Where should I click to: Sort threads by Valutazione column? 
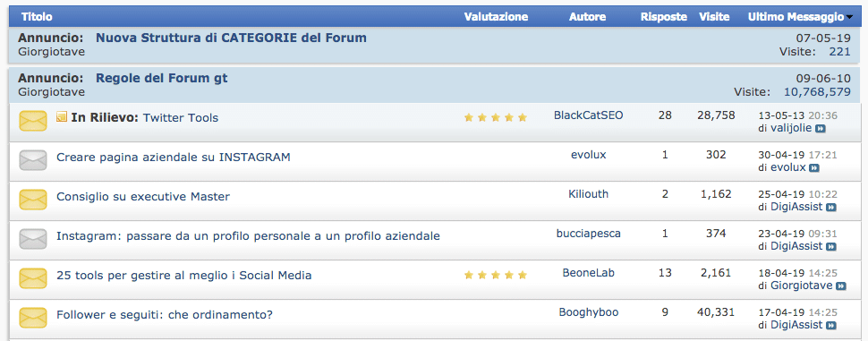[496, 17]
